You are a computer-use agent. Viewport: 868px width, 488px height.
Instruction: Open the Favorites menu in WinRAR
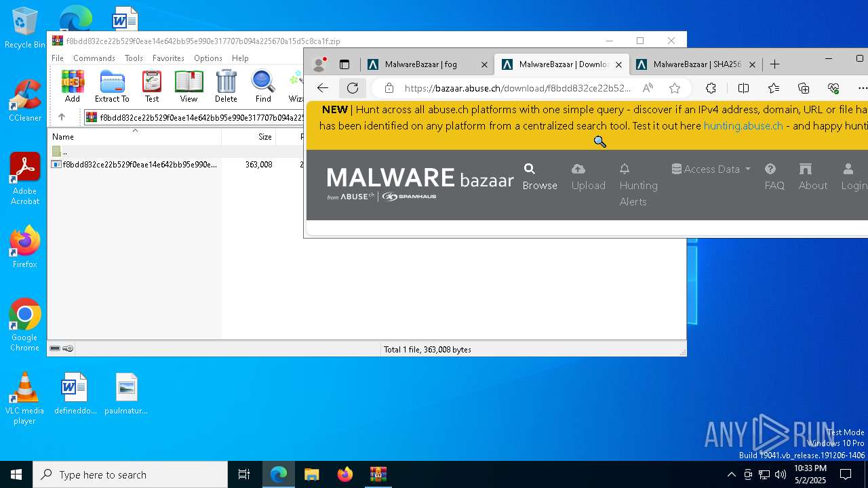coord(168,58)
